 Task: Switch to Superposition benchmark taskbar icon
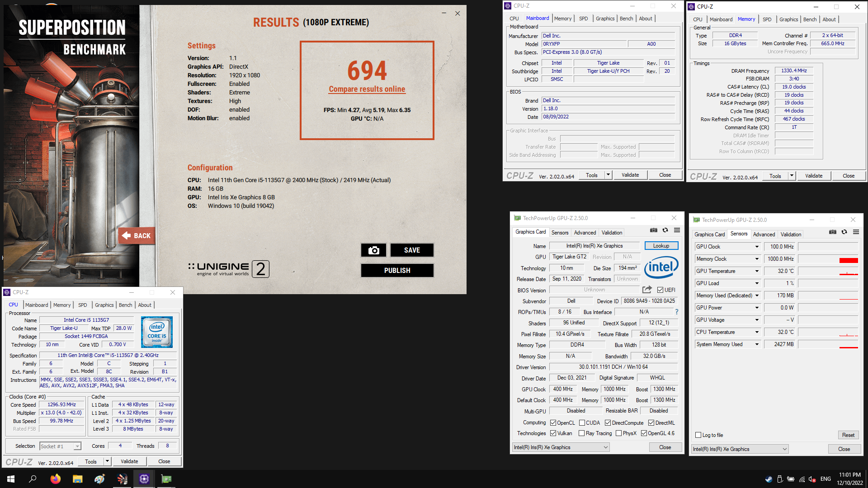[122, 479]
